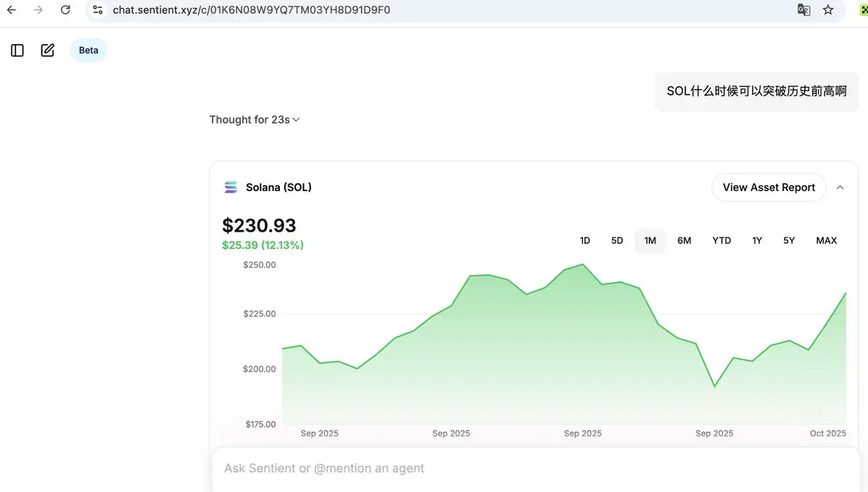Focus the 'Ask Sentient or @mention an agent' field
The image size is (868, 492).
535,469
